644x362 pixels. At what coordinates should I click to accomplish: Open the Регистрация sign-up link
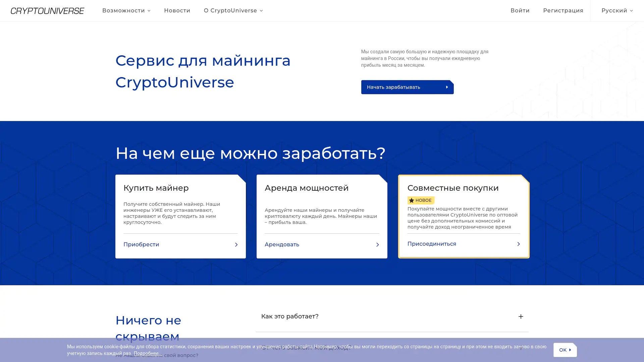click(563, 11)
